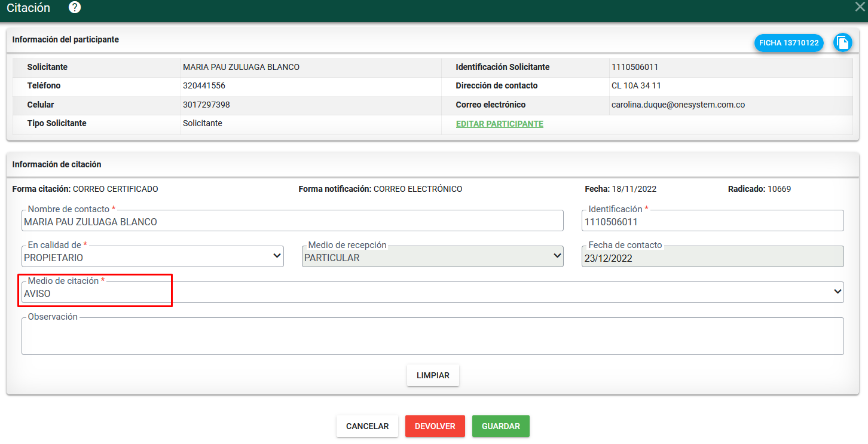The height and width of the screenshot is (444, 868).
Task: Expand the En calidad de dropdown
Action: tap(152, 256)
